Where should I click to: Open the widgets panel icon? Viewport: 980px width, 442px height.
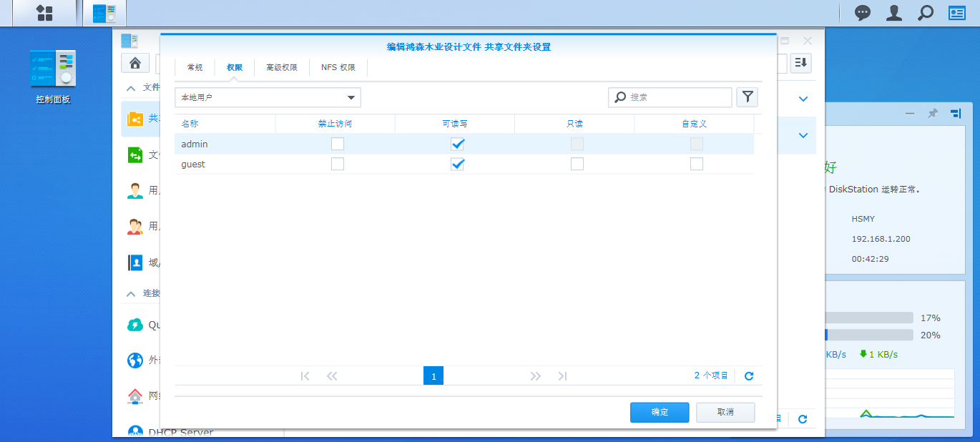tap(957, 13)
